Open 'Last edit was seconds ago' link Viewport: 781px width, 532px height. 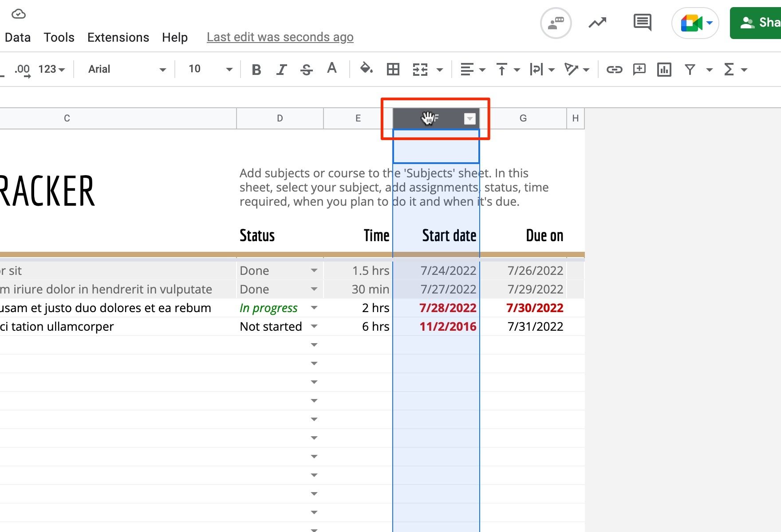pyautogui.click(x=280, y=37)
